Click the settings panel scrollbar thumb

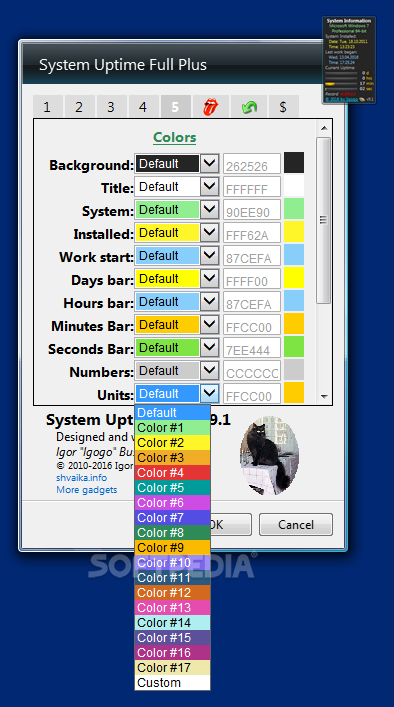click(x=324, y=220)
